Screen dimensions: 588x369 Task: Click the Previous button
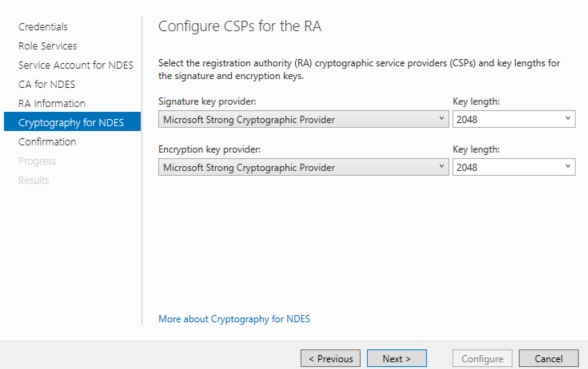pyautogui.click(x=330, y=359)
